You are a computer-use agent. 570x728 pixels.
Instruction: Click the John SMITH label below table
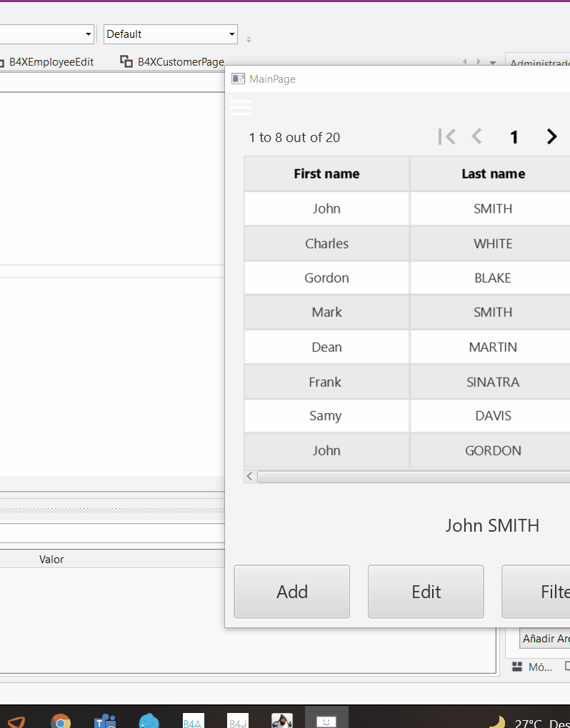point(492,525)
